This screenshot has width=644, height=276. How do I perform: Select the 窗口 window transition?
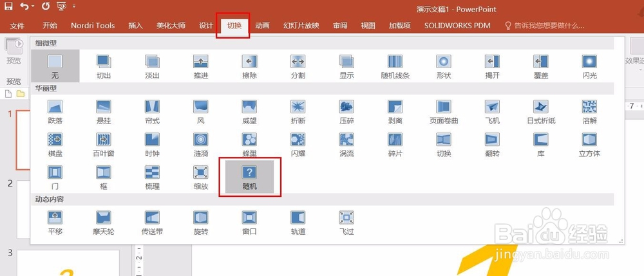249,222
